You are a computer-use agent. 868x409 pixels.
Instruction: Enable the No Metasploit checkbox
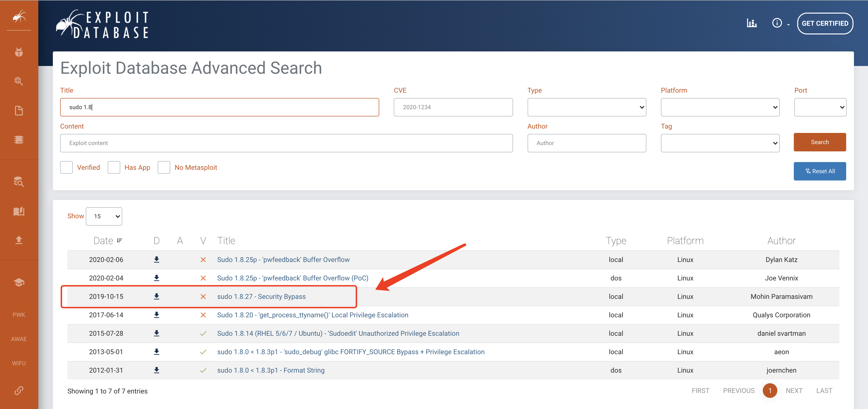(164, 167)
